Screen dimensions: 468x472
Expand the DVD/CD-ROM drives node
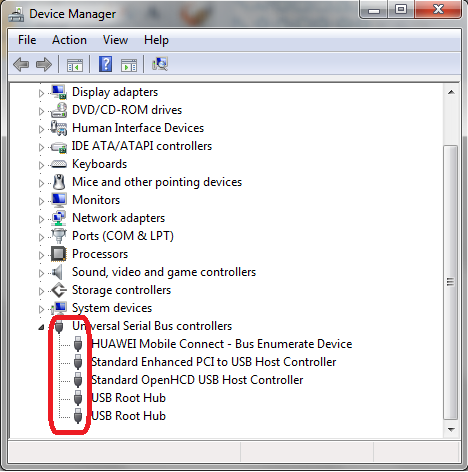coord(41,111)
